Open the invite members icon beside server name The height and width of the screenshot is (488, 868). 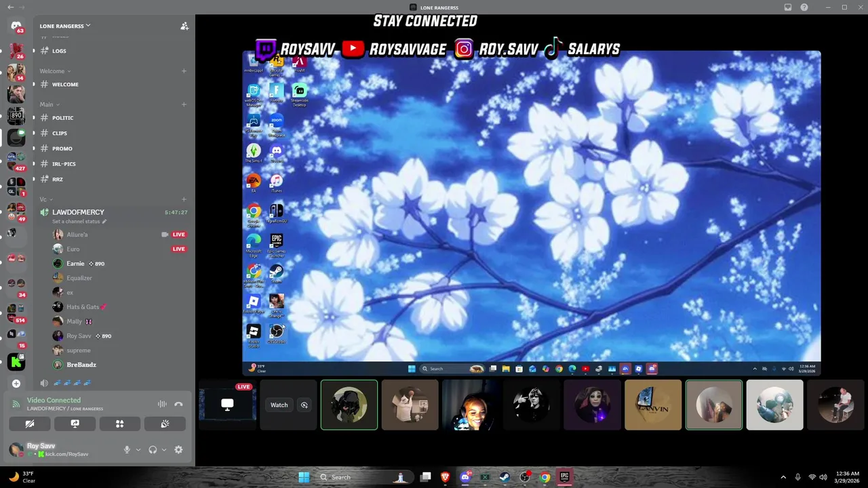(184, 26)
